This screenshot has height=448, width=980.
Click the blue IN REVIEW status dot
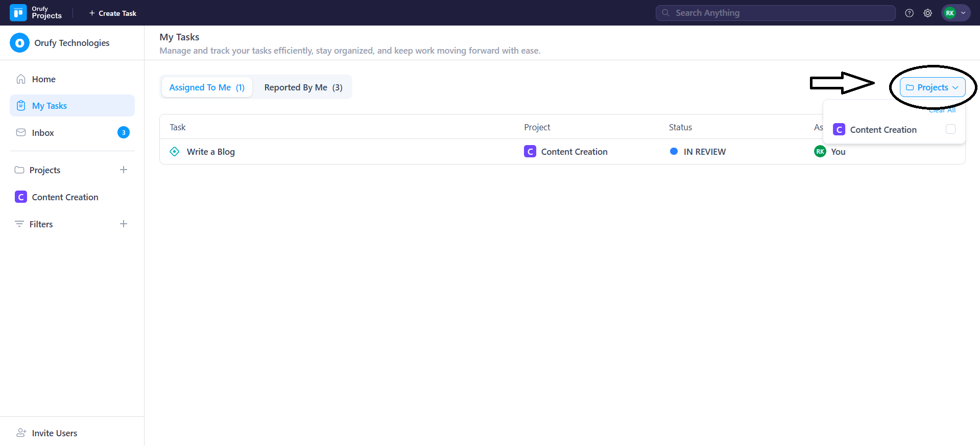[674, 151]
